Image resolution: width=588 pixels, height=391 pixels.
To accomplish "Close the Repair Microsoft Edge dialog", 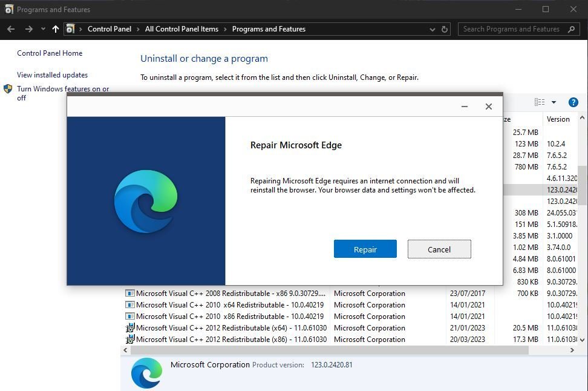I will coord(489,107).
